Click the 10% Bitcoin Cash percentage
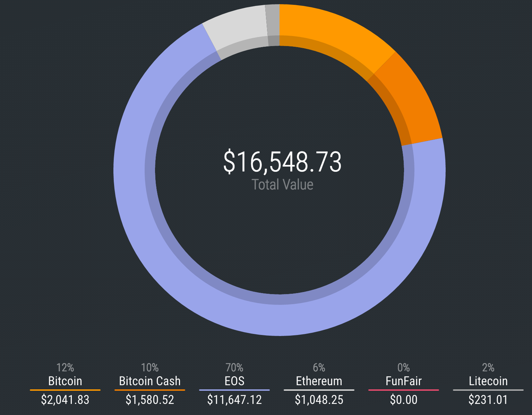Viewport: 532px width, 415px height. [150, 367]
